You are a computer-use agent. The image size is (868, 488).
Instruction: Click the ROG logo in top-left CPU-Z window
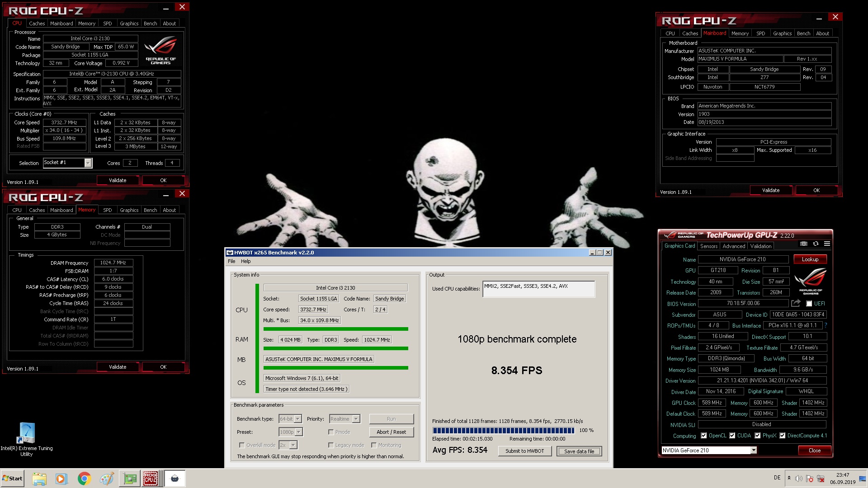point(160,50)
